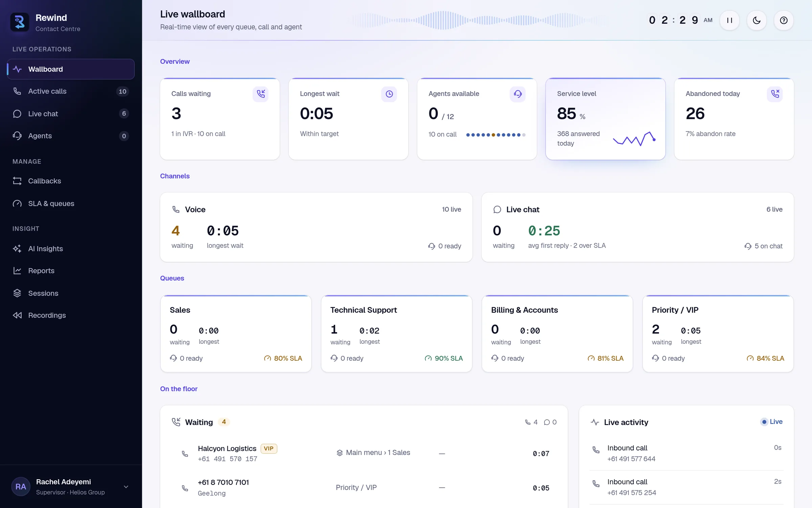Pause the live wallboard updates

[x=729, y=20]
